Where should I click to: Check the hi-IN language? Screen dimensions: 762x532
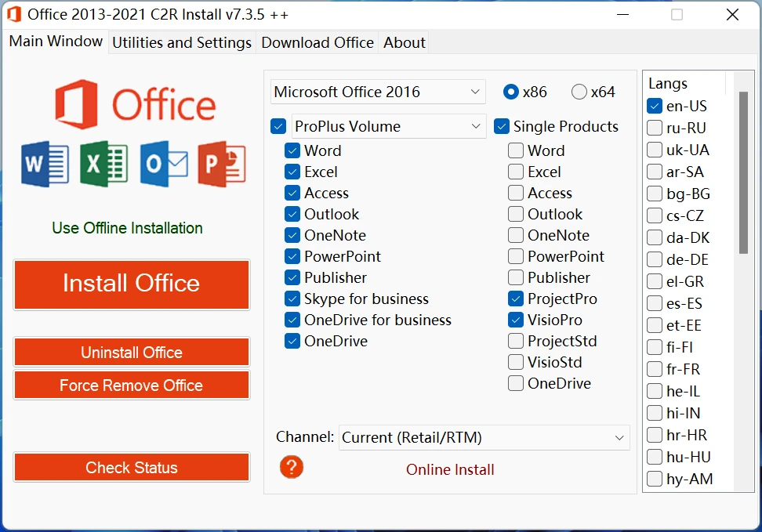pyautogui.click(x=655, y=413)
